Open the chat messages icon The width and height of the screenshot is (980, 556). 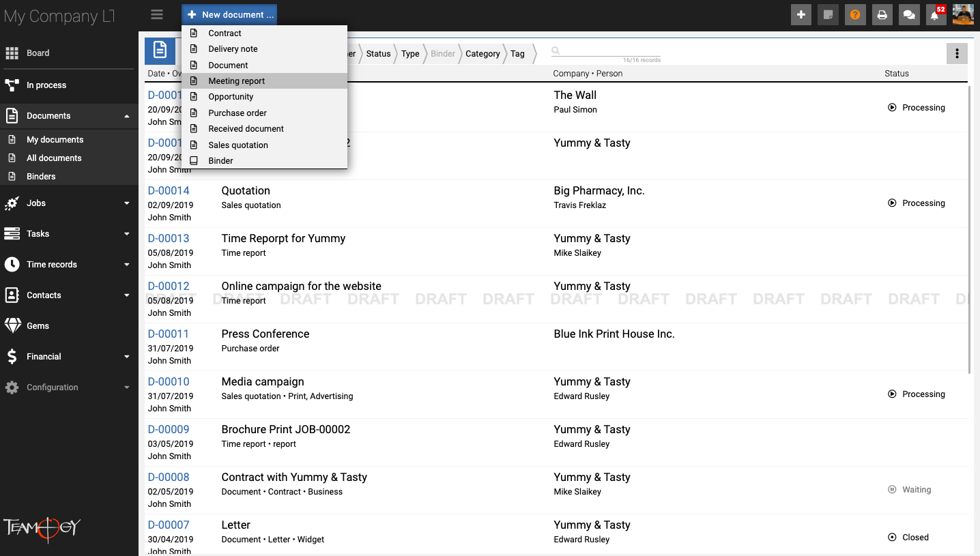point(908,14)
